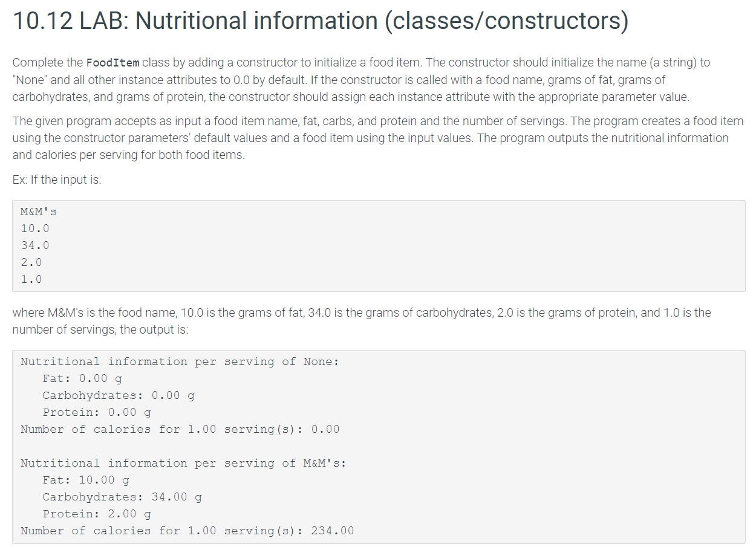Click the 'Protein: 0.00 g' output line

pyautogui.click(x=97, y=412)
